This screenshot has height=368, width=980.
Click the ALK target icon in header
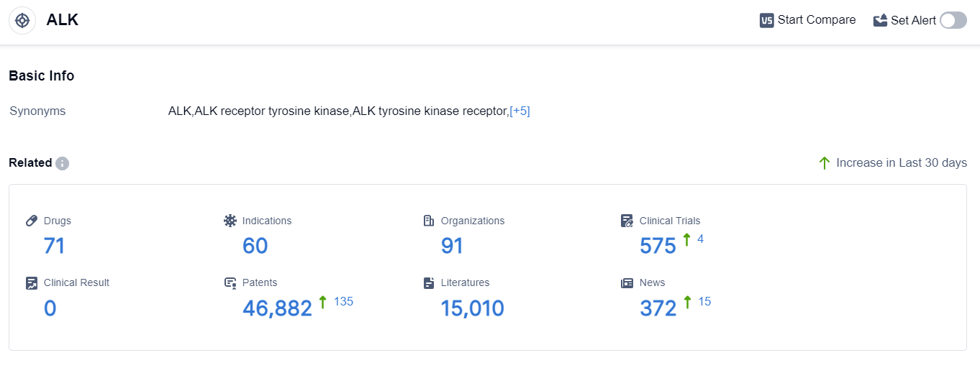tap(22, 20)
